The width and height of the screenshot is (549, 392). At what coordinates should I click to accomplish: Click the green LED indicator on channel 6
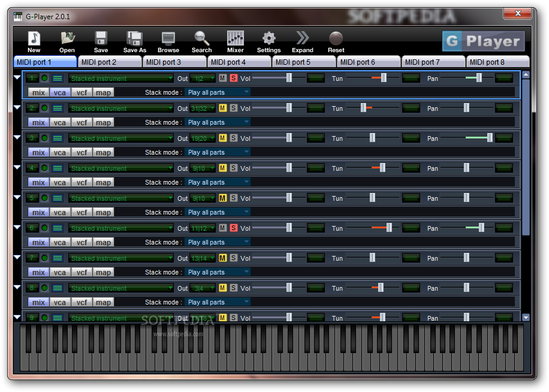coord(44,228)
